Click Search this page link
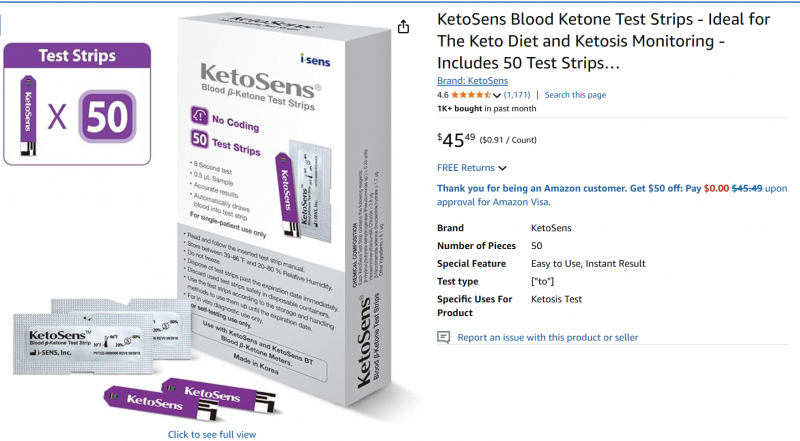This screenshot has width=800, height=441. (x=575, y=95)
